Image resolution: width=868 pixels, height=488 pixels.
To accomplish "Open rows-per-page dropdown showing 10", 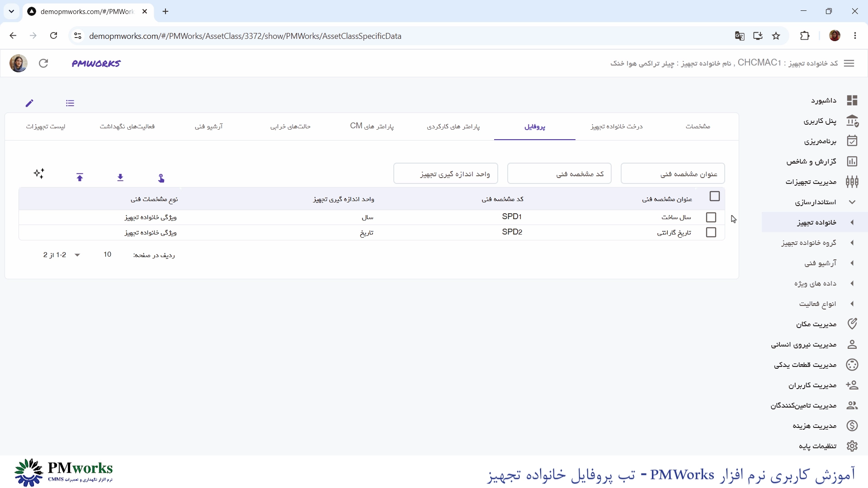I will click(92, 255).
